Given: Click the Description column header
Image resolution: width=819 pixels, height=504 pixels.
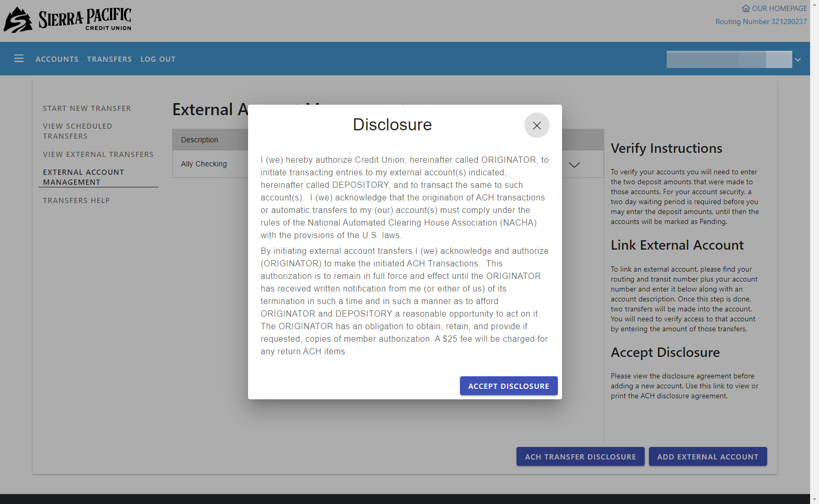Looking at the screenshot, I should tap(199, 140).
